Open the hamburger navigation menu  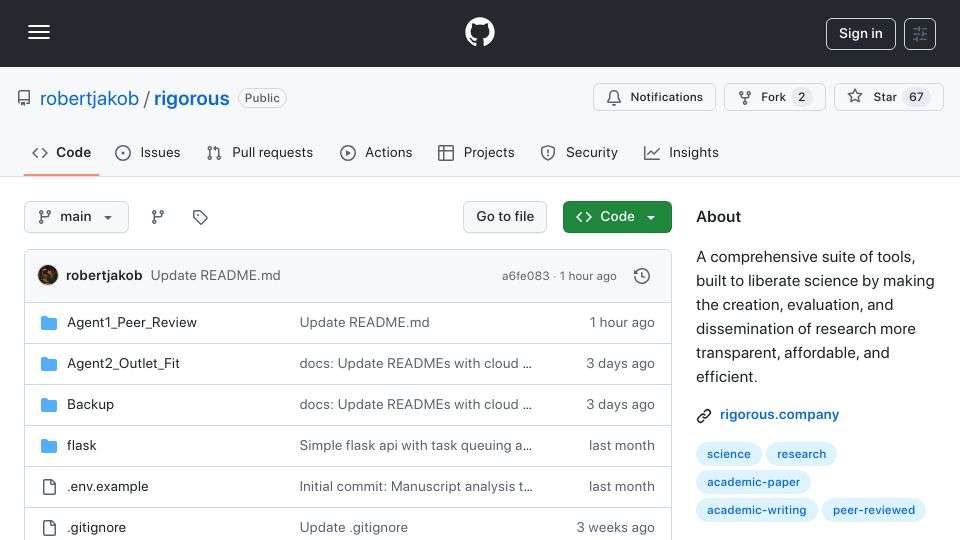click(x=39, y=32)
